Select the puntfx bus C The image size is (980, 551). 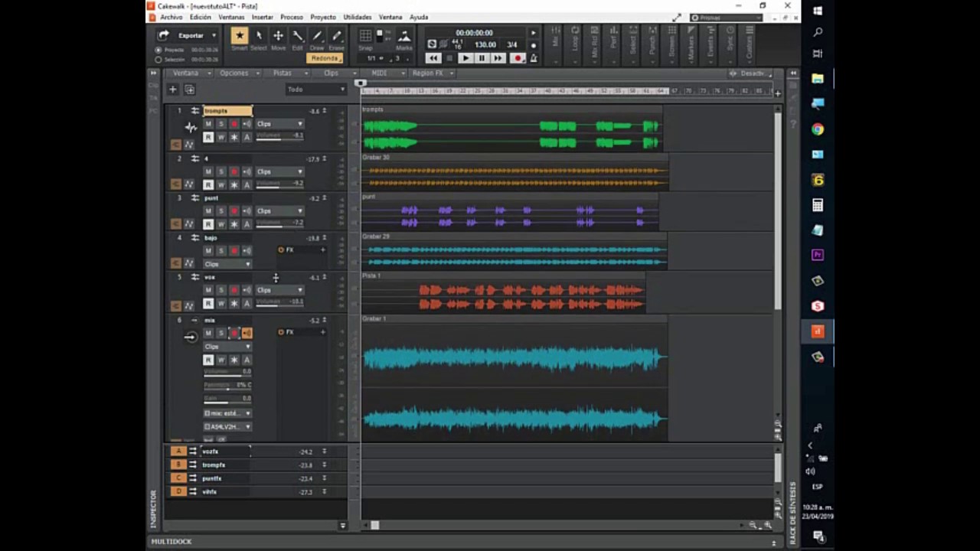coord(212,478)
